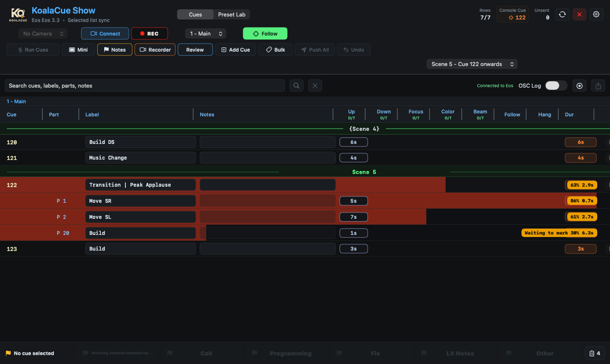Click the Connect camera button
610x364 pixels.
105,33
